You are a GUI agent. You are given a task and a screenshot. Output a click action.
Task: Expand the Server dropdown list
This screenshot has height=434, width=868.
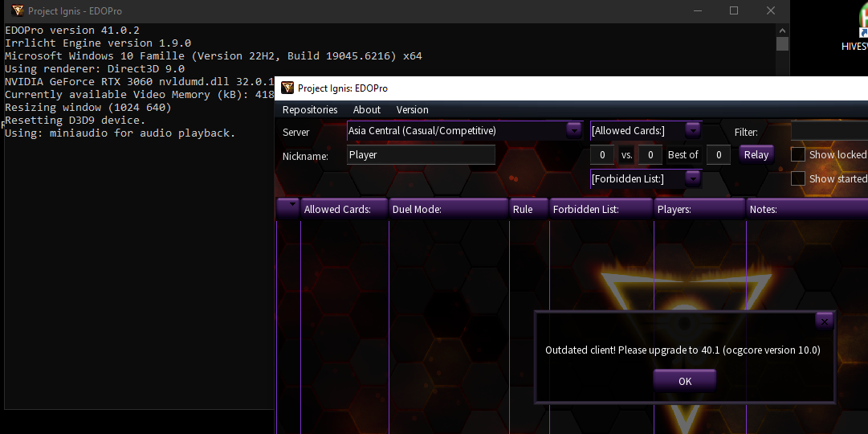574,130
